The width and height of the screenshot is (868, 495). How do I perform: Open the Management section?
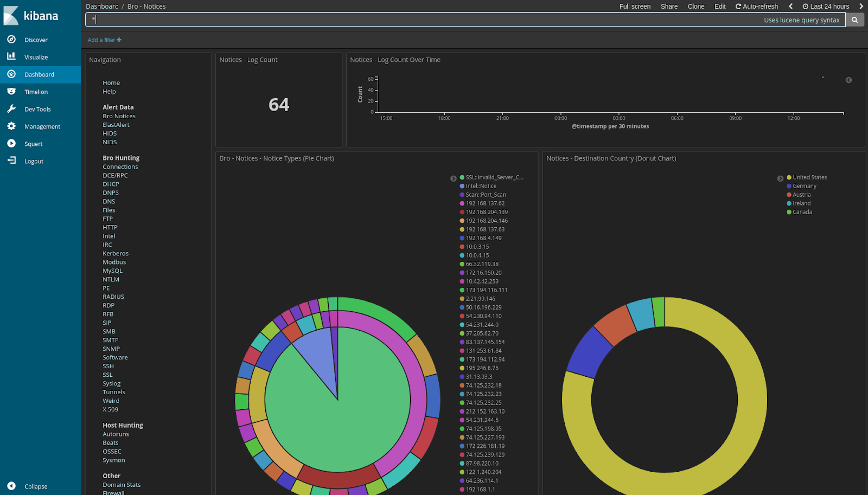coord(41,126)
